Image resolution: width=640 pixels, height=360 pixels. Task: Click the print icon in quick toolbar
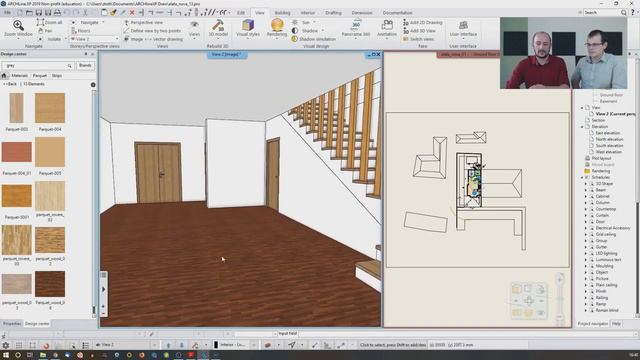[x=57, y=13]
